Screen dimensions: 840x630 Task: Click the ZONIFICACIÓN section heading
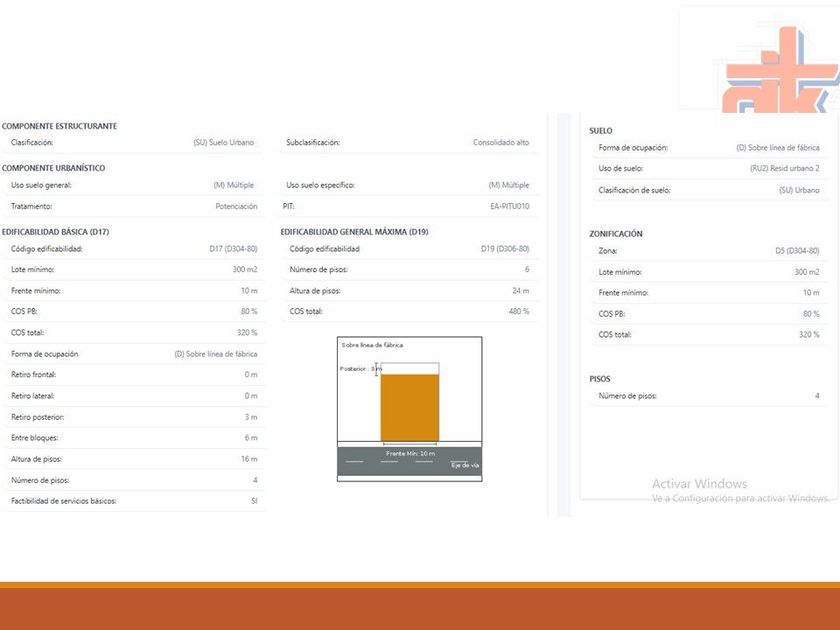tap(616, 234)
